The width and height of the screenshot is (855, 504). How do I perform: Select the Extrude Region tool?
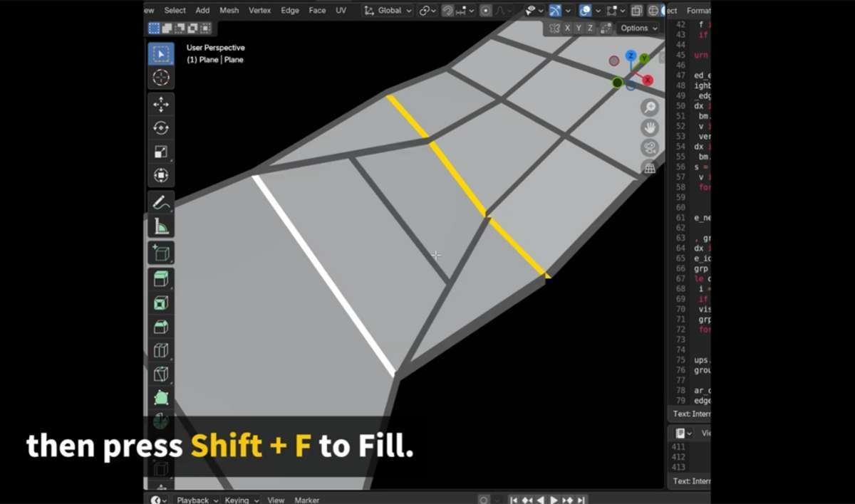pyautogui.click(x=161, y=278)
